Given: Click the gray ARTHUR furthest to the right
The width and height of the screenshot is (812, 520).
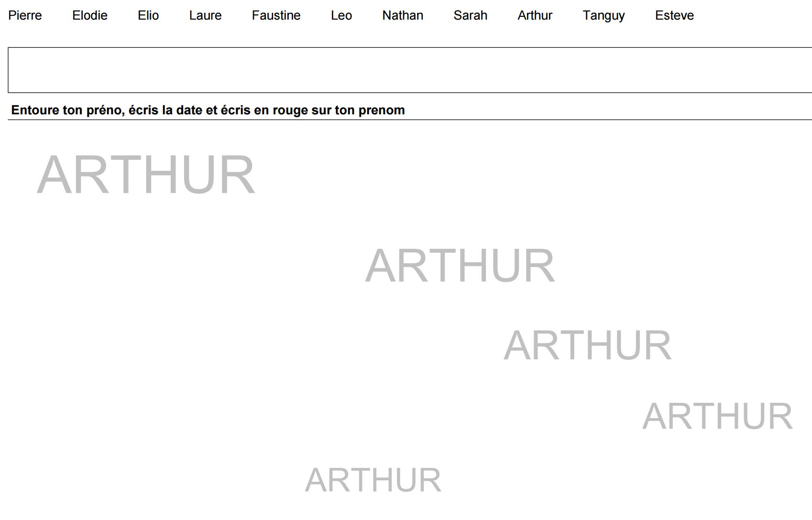Looking at the screenshot, I should 717,416.
